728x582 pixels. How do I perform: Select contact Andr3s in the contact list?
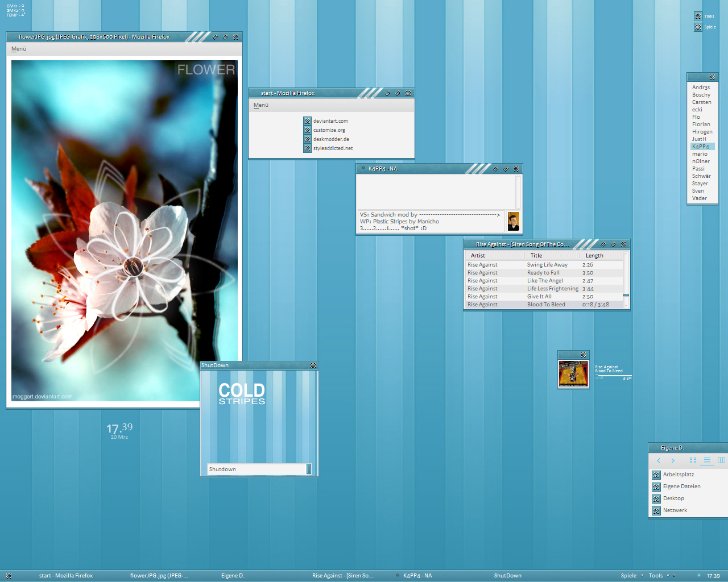tap(701, 88)
